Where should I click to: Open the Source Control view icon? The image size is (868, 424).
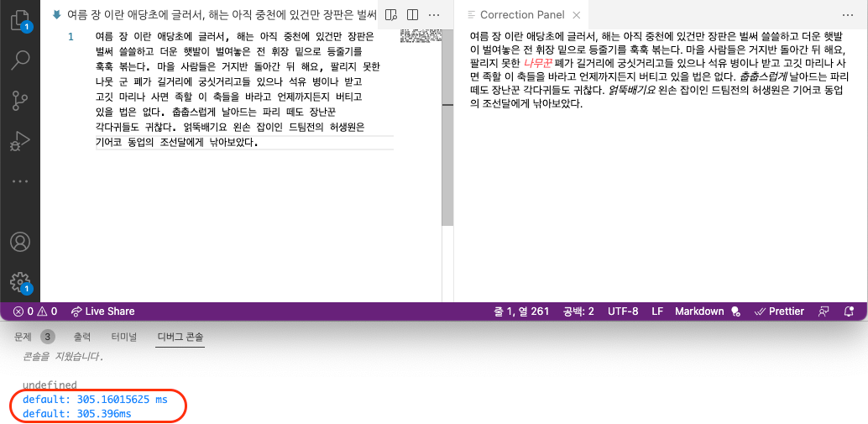[x=20, y=101]
